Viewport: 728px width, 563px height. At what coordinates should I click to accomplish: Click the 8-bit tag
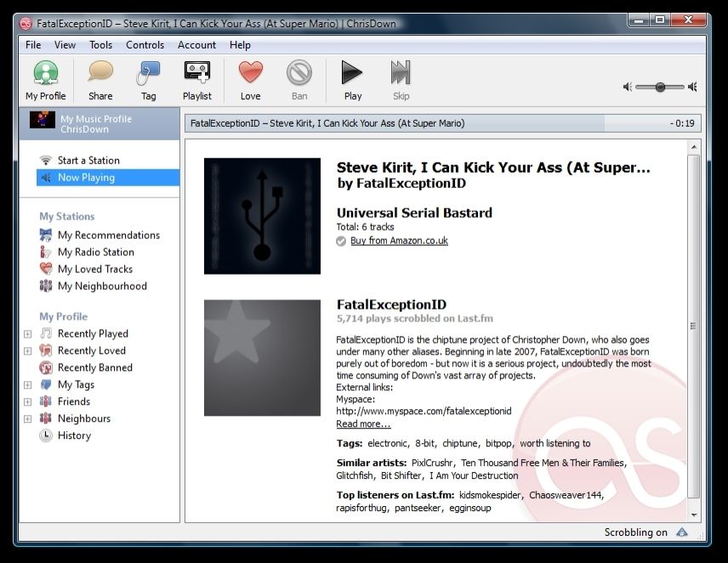click(425, 443)
